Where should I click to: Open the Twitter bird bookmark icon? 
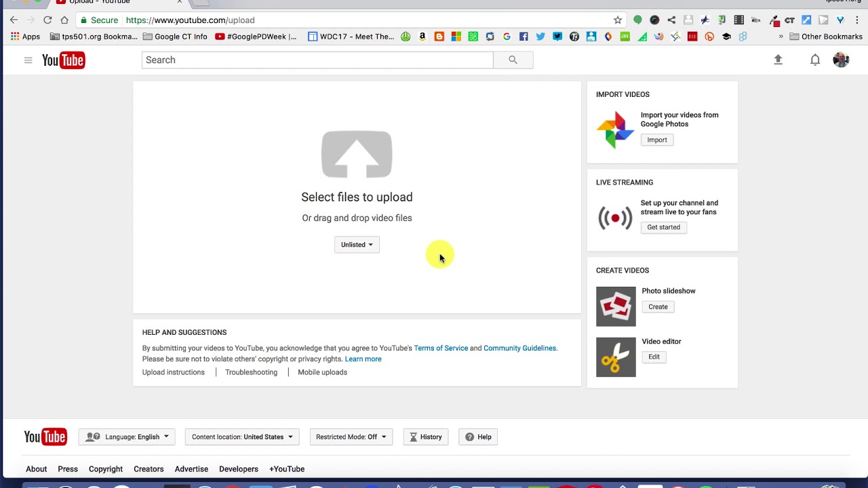540,37
